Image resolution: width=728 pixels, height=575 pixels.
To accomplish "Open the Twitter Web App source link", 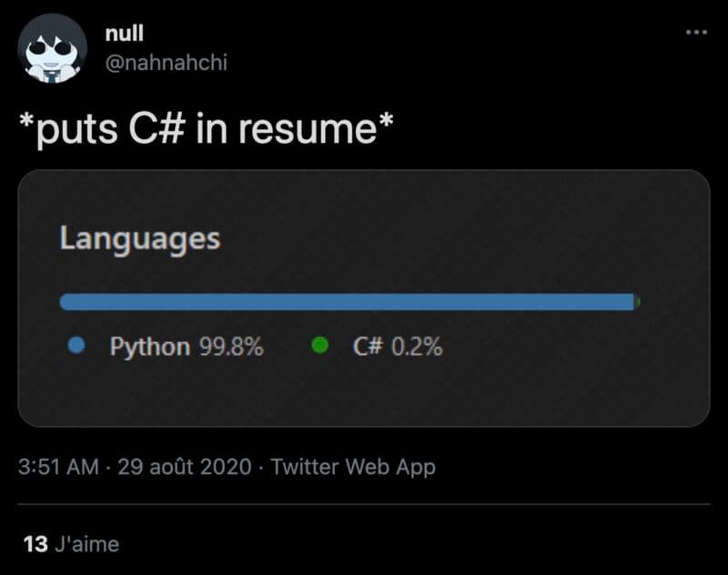I will tap(353, 467).
